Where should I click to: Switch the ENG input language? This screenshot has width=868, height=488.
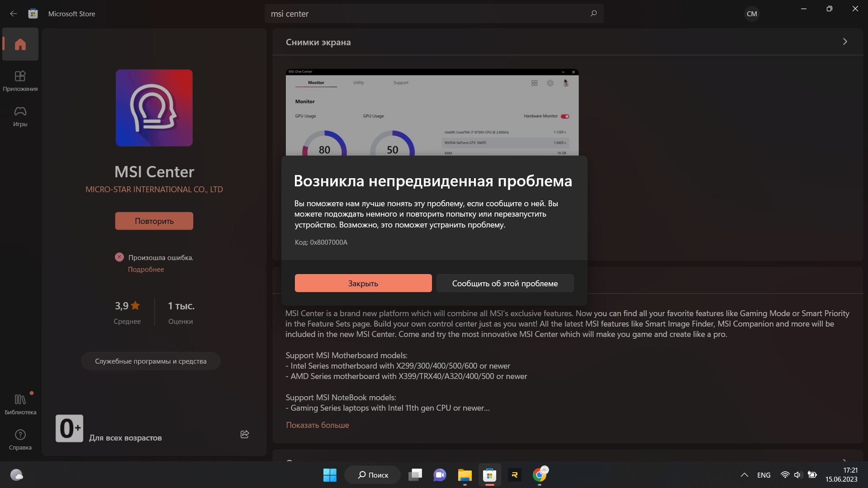click(x=764, y=475)
